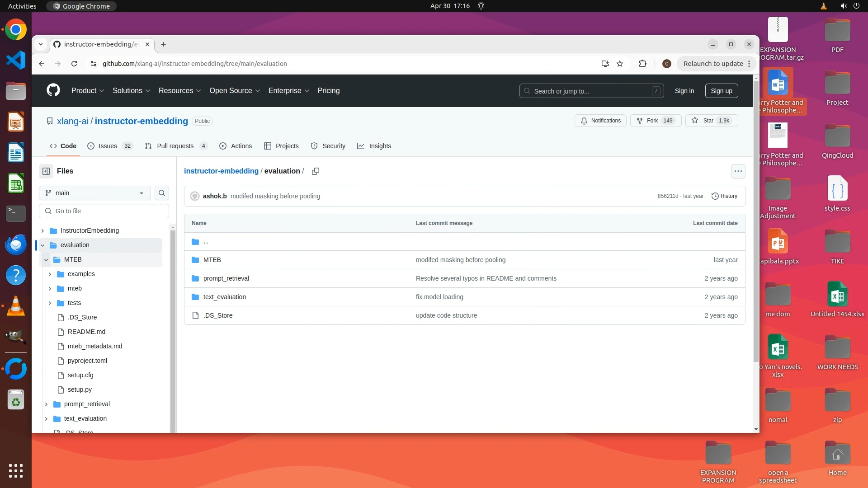Expand the InstructorEmbedding tree folder

point(42,231)
